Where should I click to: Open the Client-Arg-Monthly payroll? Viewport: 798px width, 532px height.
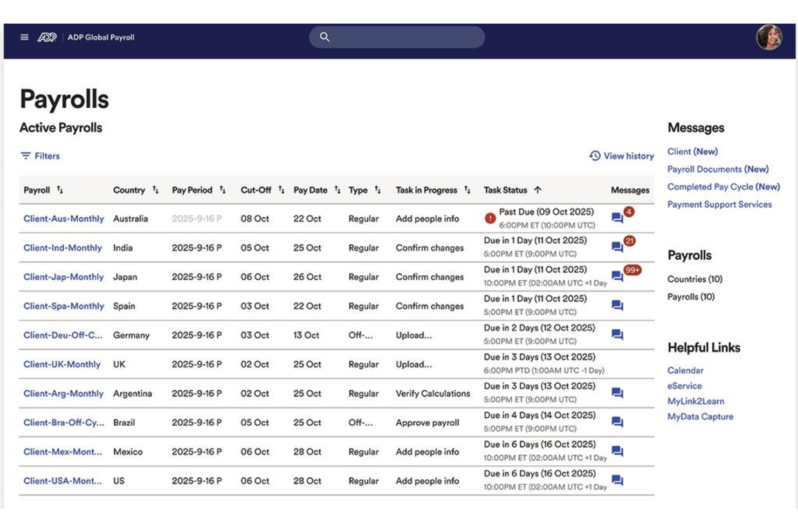pos(64,393)
